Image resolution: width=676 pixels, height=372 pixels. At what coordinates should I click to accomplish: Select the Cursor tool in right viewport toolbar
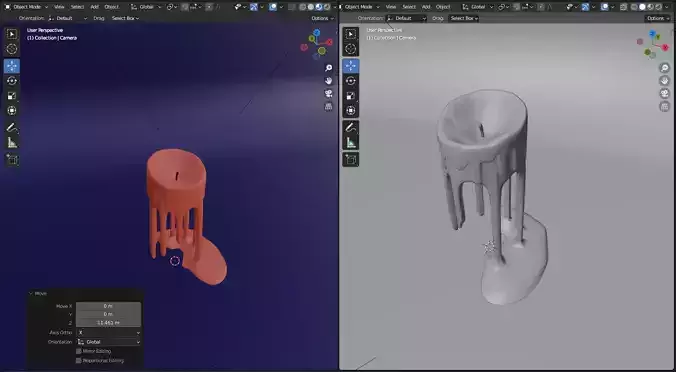click(351, 49)
